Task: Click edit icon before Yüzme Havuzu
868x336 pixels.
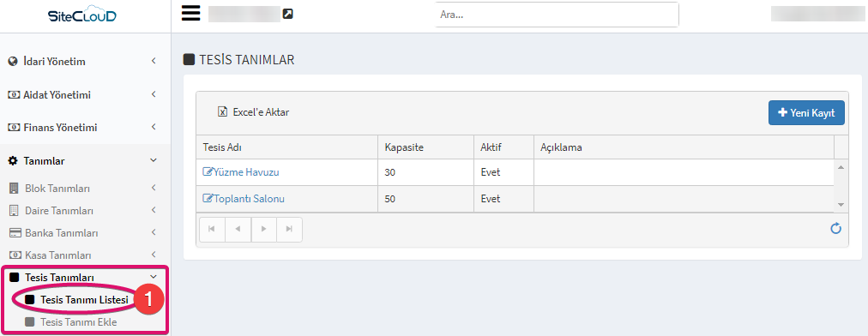Action: (208, 172)
